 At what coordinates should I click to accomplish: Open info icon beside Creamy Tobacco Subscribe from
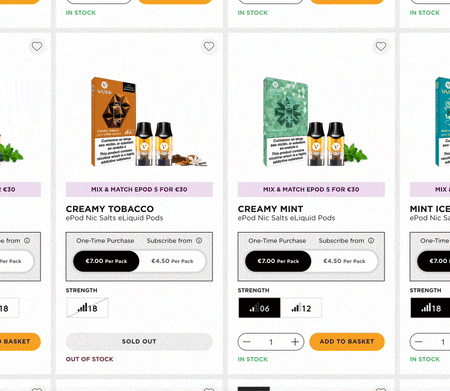pyautogui.click(x=199, y=240)
